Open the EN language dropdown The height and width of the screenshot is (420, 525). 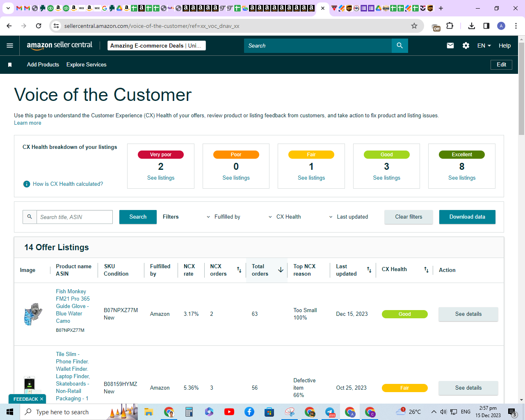click(x=484, y=46)
